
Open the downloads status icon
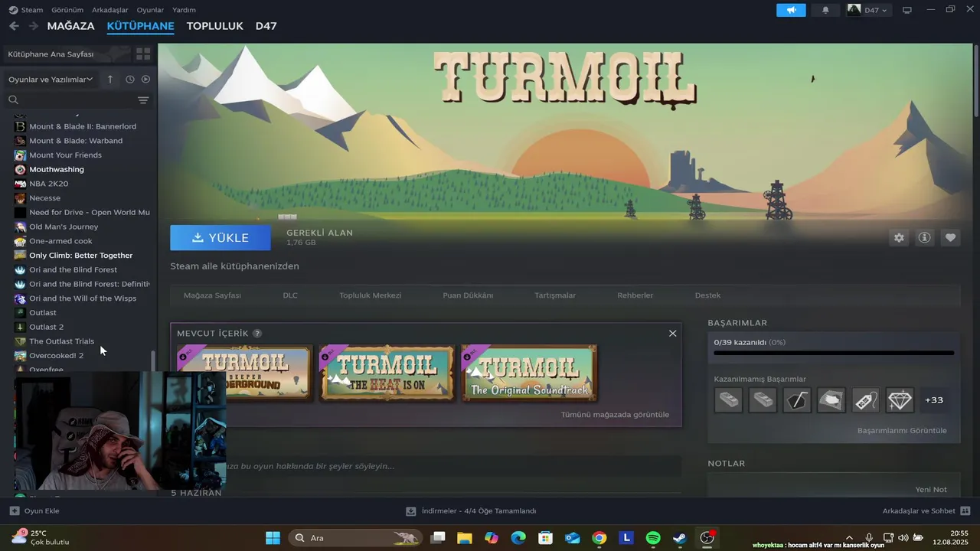click(411, 511)
